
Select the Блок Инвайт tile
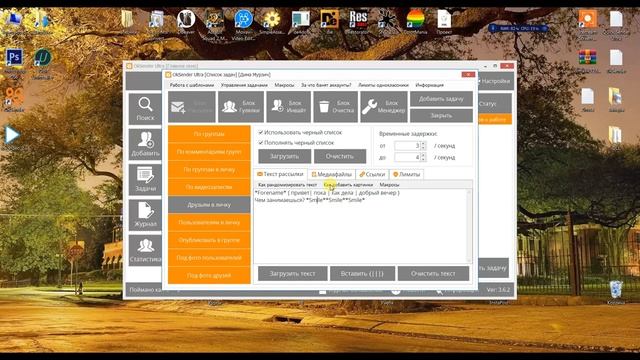point(288,107)
